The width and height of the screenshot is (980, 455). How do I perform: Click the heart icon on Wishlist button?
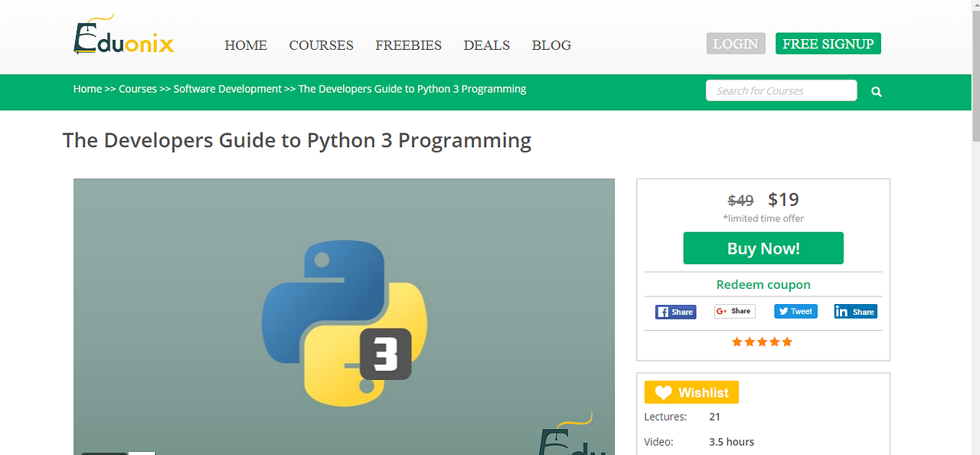663,392
